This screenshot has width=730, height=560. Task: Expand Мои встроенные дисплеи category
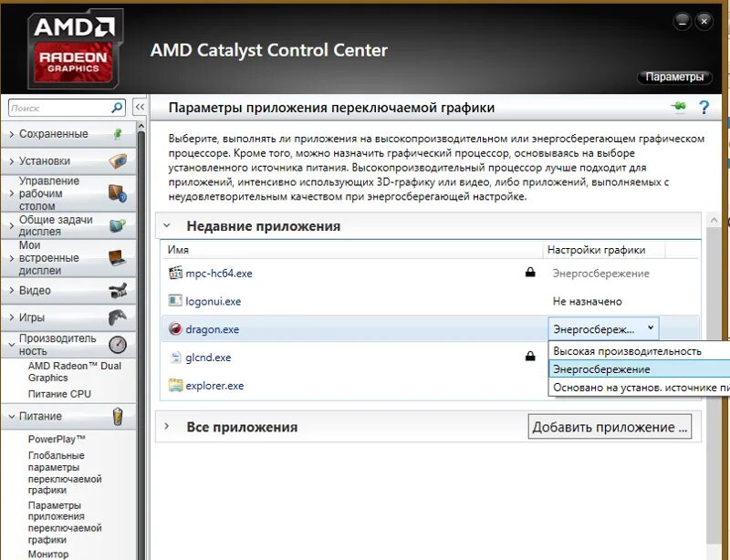coord(12,257)
